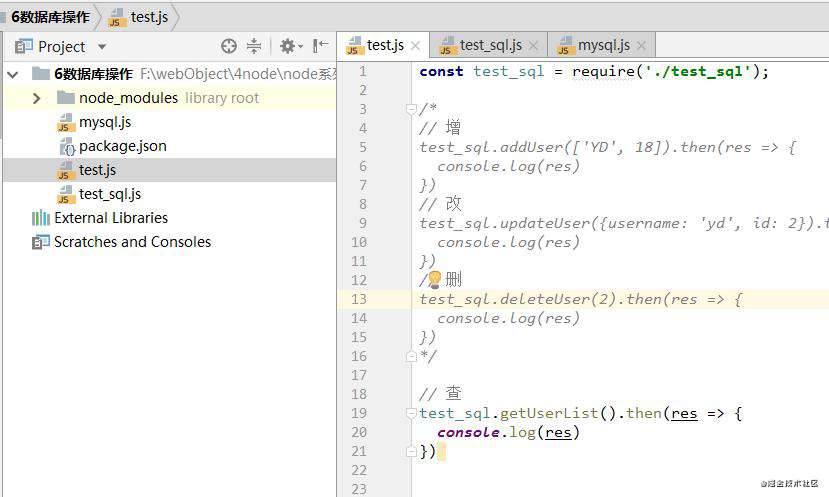
Task: Click the underlined res parameter on line 19
Action: click(684, 413)
